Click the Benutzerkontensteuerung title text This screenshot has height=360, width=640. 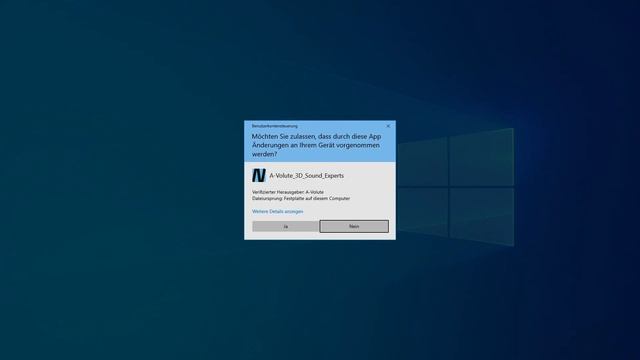click(x=275, y=126)
